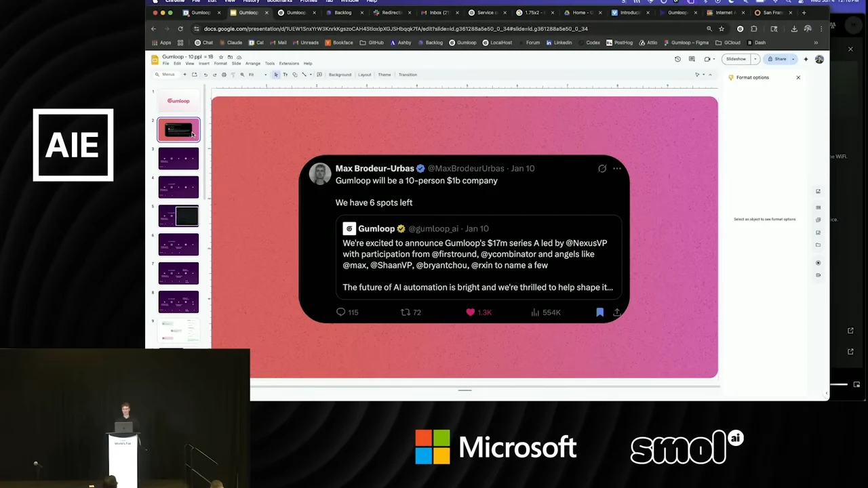Select the cursor select tool

[x=276, y=75]
